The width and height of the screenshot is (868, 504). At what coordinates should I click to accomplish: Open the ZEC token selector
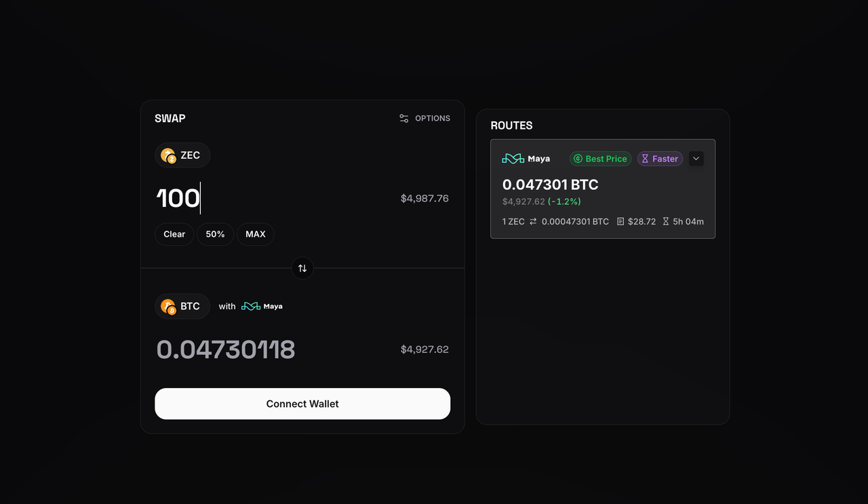pyautogui.click(x=182, y=155)
